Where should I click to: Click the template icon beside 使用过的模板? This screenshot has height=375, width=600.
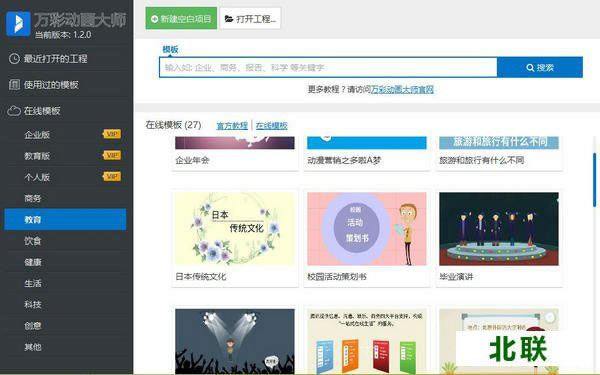pos(14,85)
